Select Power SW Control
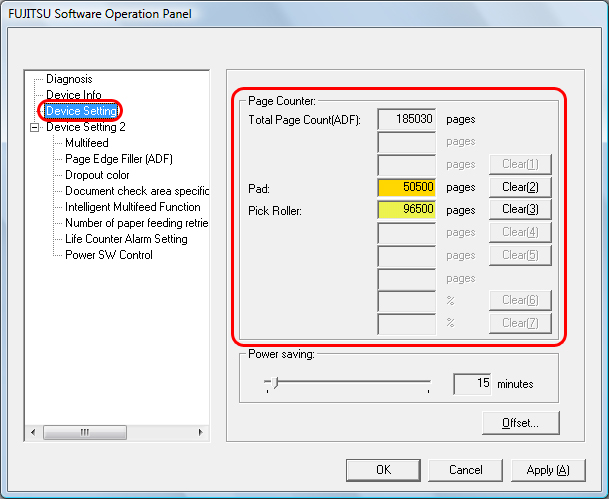Screen dimensions: 609x499 109,255
